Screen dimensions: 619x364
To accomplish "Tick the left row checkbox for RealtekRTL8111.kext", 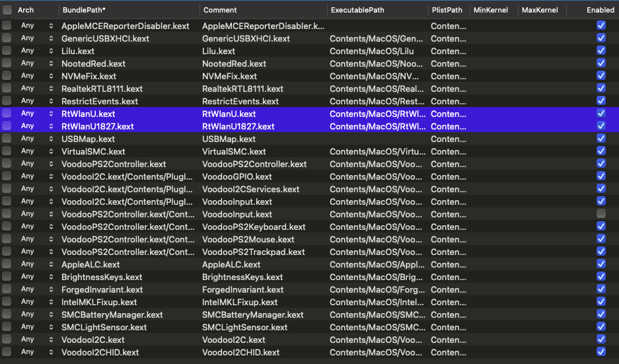I will tap(7, 89).
